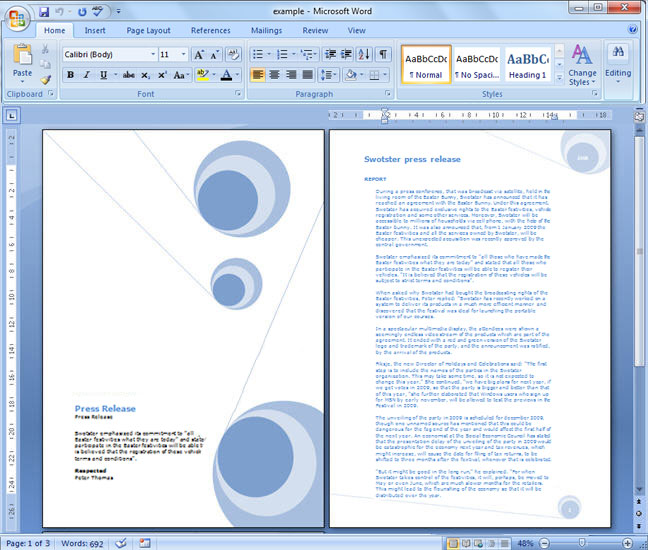Expand the Styles gallery More arrow
The image size is (648, 550).
pyautogui.click(x=559, y=78)
